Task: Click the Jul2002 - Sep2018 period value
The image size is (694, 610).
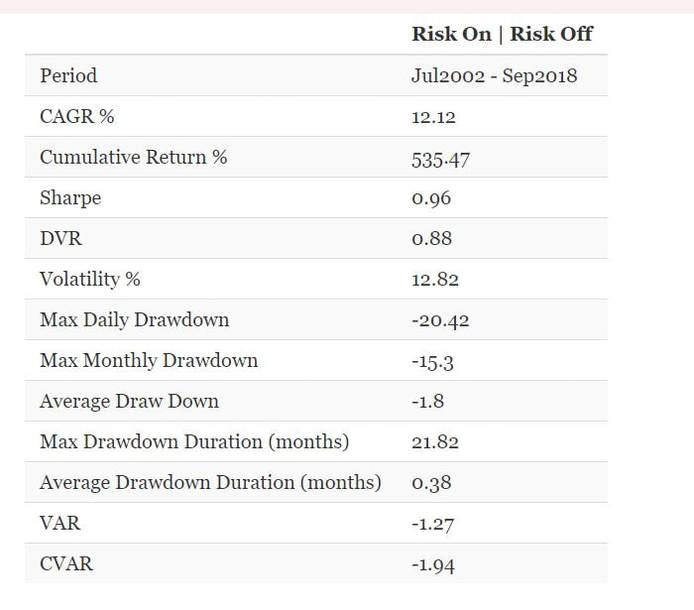Action: click(x=494, y=75)
